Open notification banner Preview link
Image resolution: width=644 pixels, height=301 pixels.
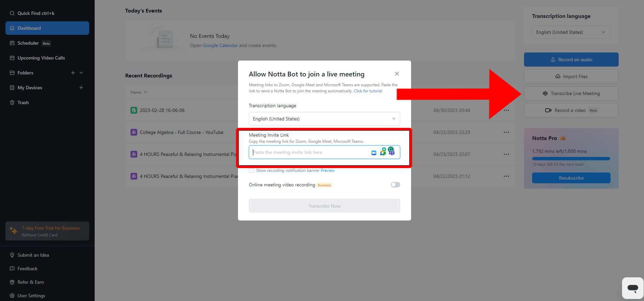[x=328, y=170]
